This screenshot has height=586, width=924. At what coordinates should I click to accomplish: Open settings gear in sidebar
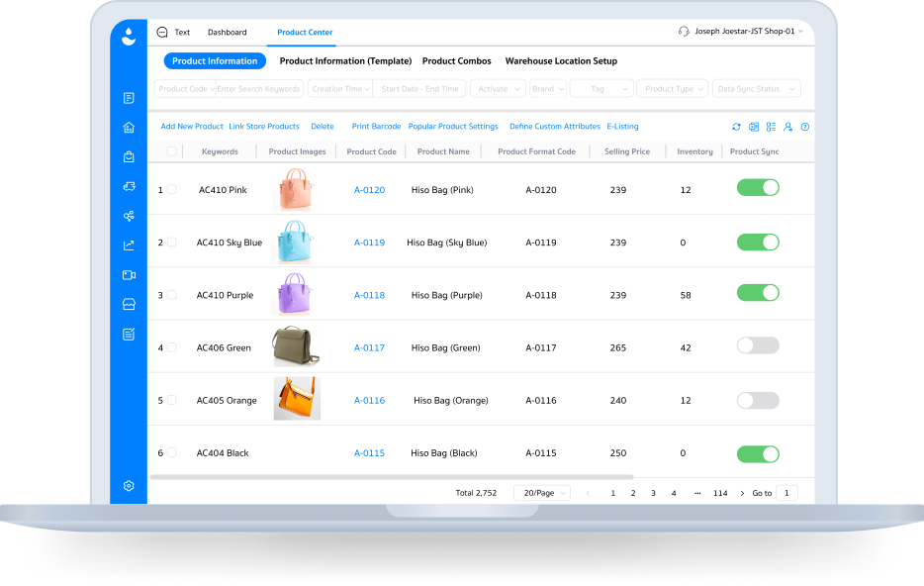(129, 486)
